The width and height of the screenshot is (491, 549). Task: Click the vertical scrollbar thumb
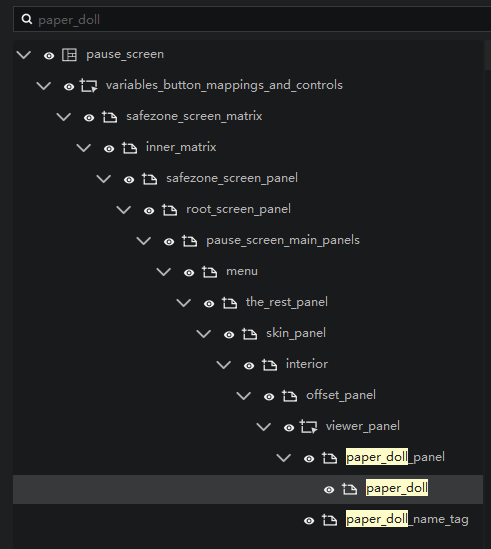pyautogui.click(x=488, y=55)
